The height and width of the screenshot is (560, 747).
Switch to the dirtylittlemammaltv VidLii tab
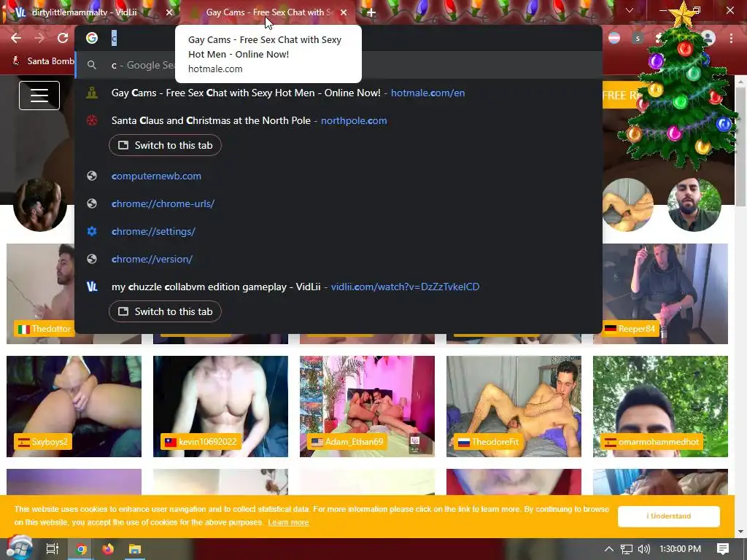90,12
